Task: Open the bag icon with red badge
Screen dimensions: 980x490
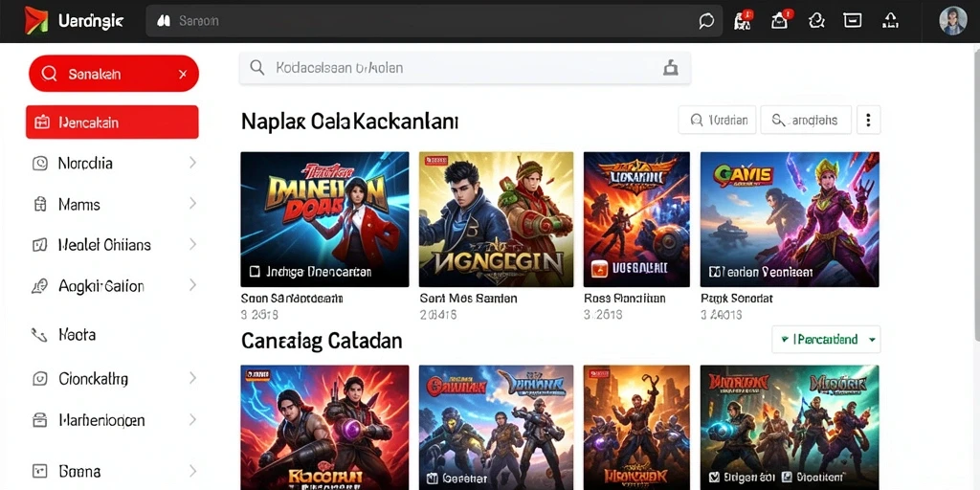Action: pos(781,20)
